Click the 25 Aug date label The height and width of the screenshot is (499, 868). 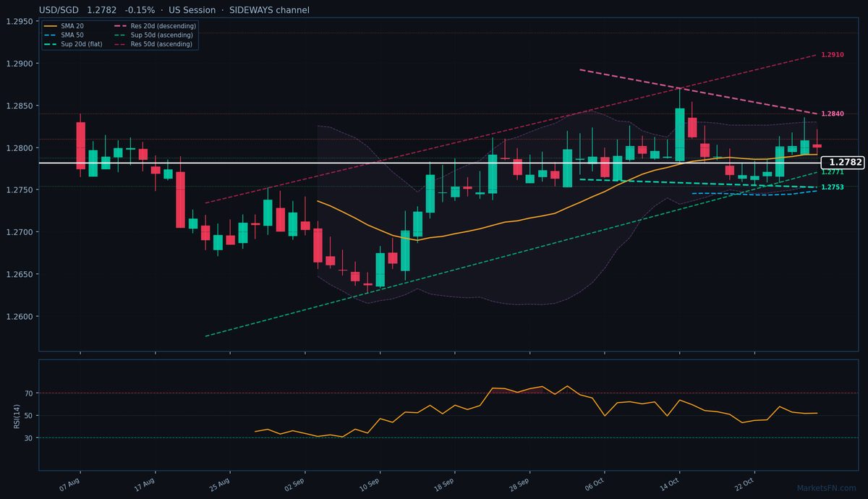coord(219,483)
